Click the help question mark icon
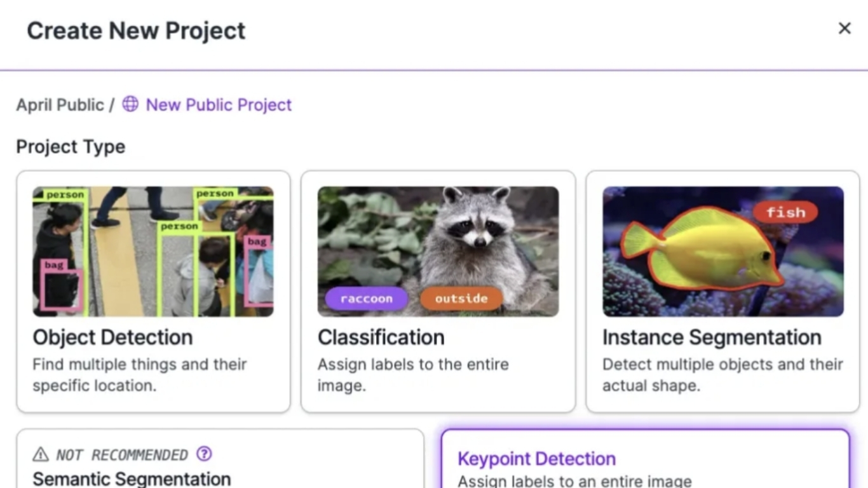The height and width of the screenshot is (488, 868). pos(204,454)
